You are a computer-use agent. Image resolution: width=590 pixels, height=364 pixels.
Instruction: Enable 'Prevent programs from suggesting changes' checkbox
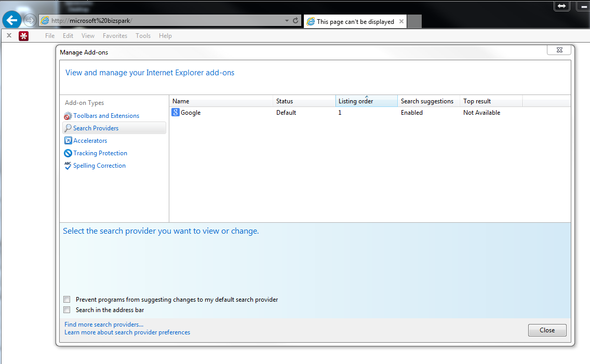[67, 299]
